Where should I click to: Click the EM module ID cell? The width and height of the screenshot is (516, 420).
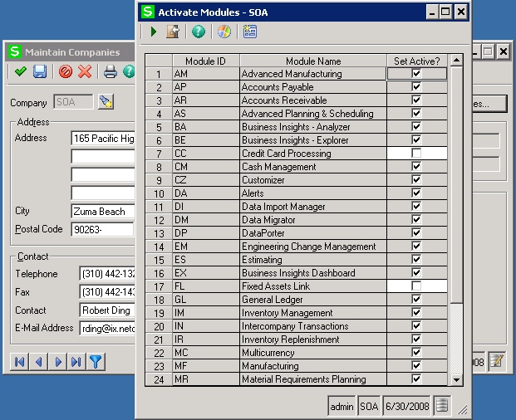pyautogui.click(x=206, y=247)
